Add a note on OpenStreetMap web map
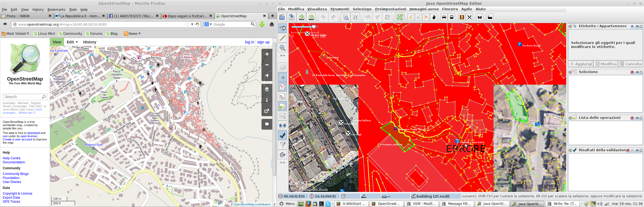The image size is (644, 207). coord(267,124)
